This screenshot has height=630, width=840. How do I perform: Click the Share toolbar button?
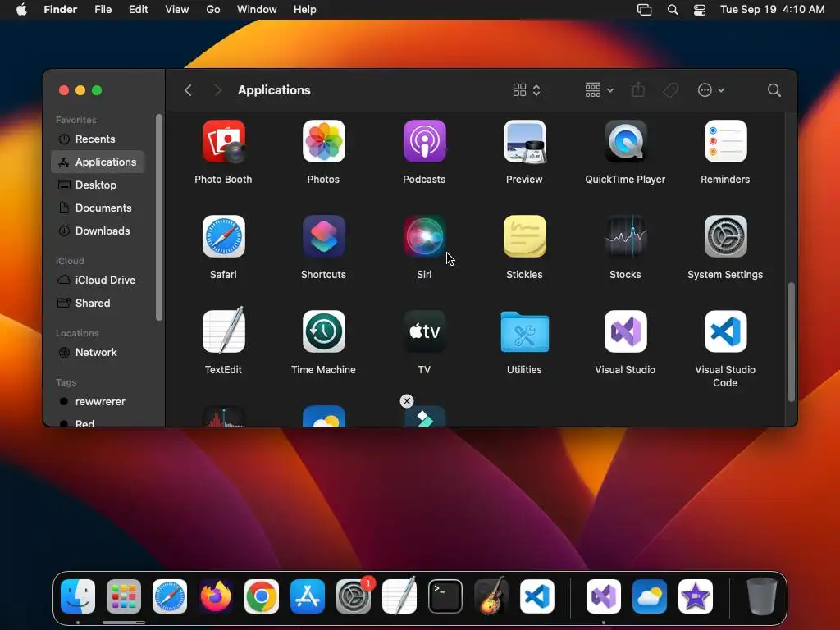638,90
